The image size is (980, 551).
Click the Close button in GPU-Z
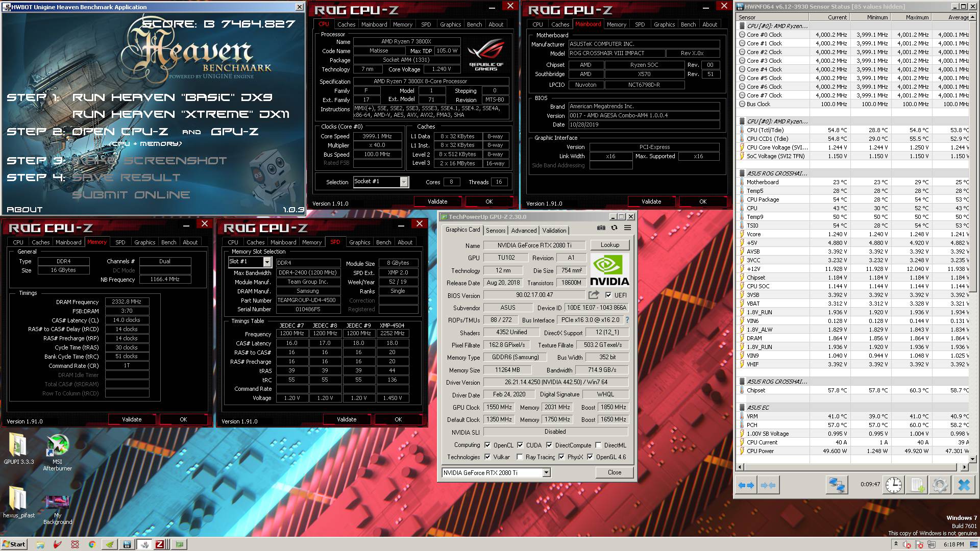(615, 472)
